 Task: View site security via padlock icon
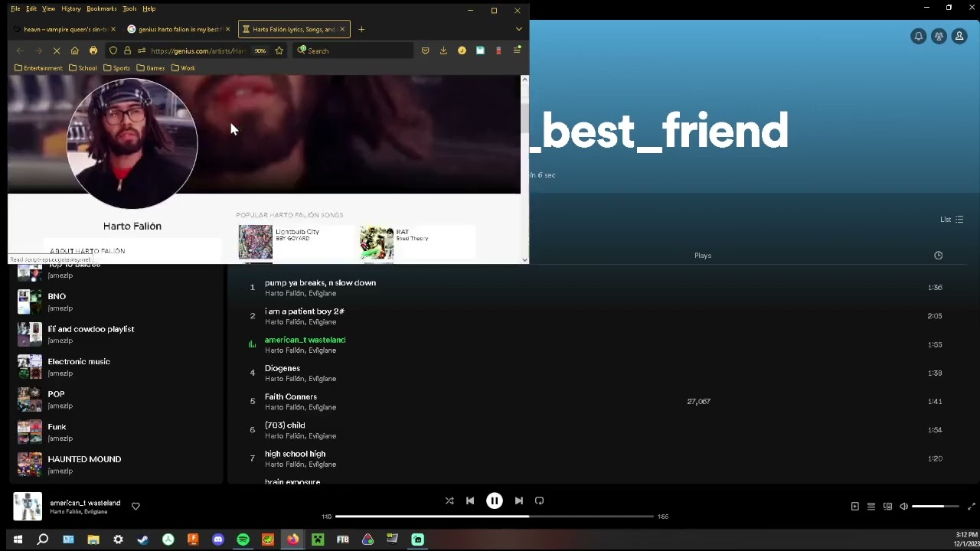click(x=127, y=51)
